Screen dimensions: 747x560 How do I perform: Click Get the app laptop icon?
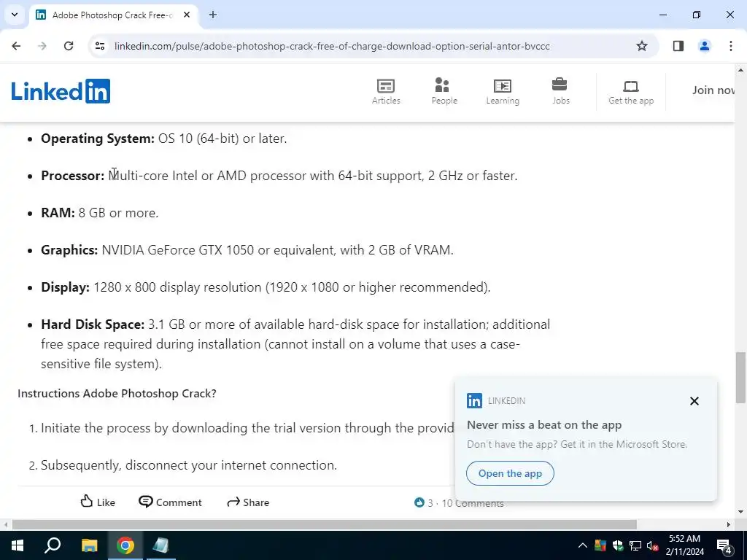pos(631,86)
